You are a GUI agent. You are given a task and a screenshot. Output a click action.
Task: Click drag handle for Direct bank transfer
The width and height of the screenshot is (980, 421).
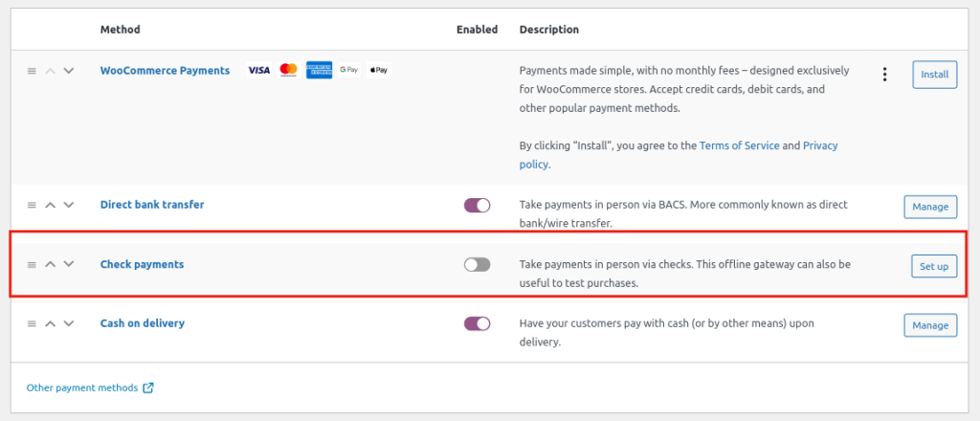(32, 205)
